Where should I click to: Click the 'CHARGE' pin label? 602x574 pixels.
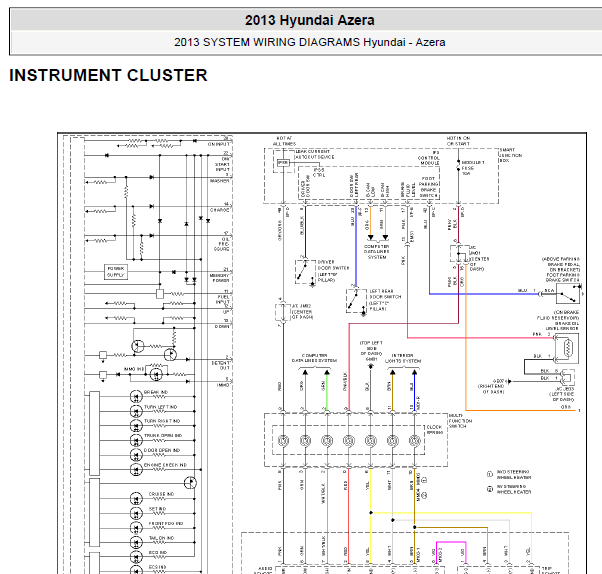(220, 210)
